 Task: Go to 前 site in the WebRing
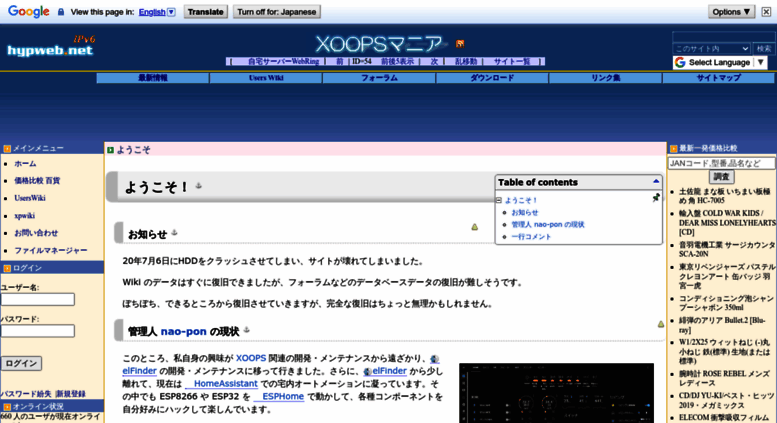(339, 61)
